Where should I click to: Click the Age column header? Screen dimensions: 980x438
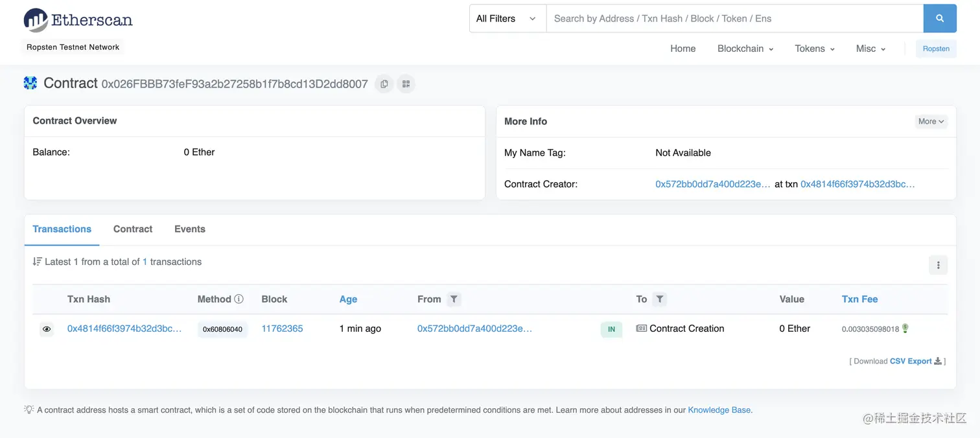(348, 299)
